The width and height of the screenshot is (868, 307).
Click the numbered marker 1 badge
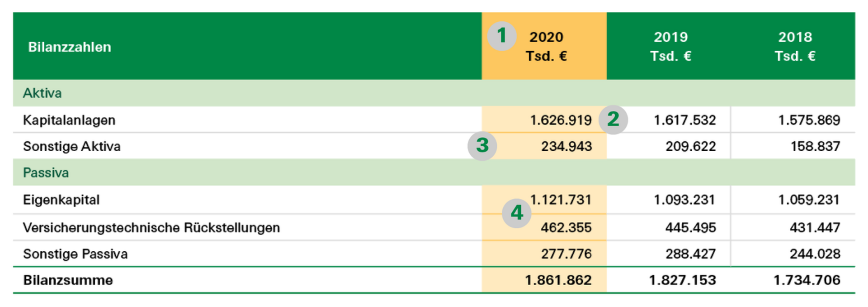[x=501, y=36]
